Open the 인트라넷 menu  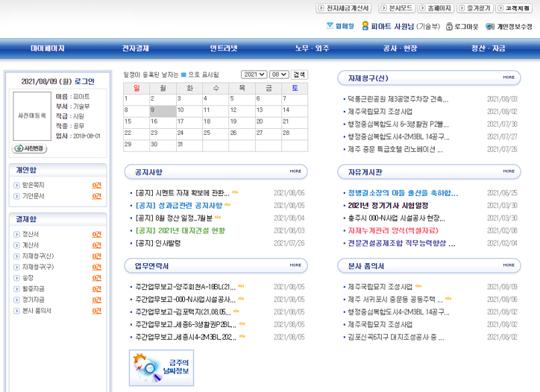coord(224,48)
